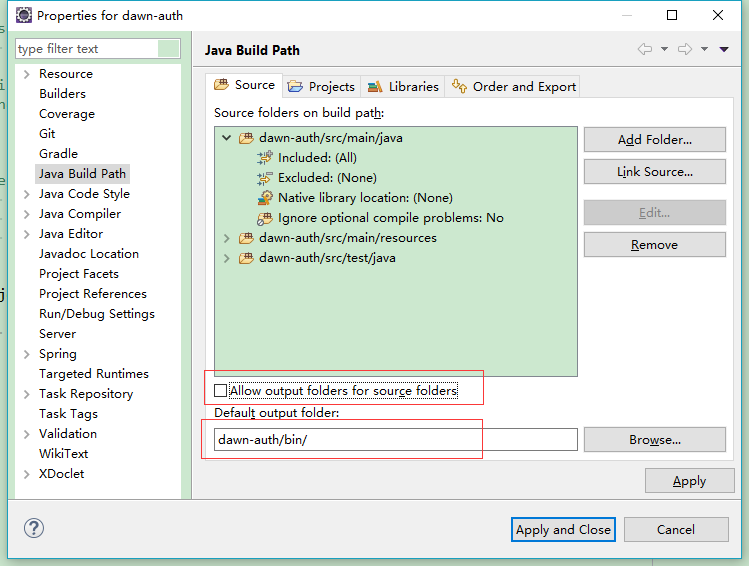Select Gradle in the properties tree
749x566 pixels.
(58, 154)
